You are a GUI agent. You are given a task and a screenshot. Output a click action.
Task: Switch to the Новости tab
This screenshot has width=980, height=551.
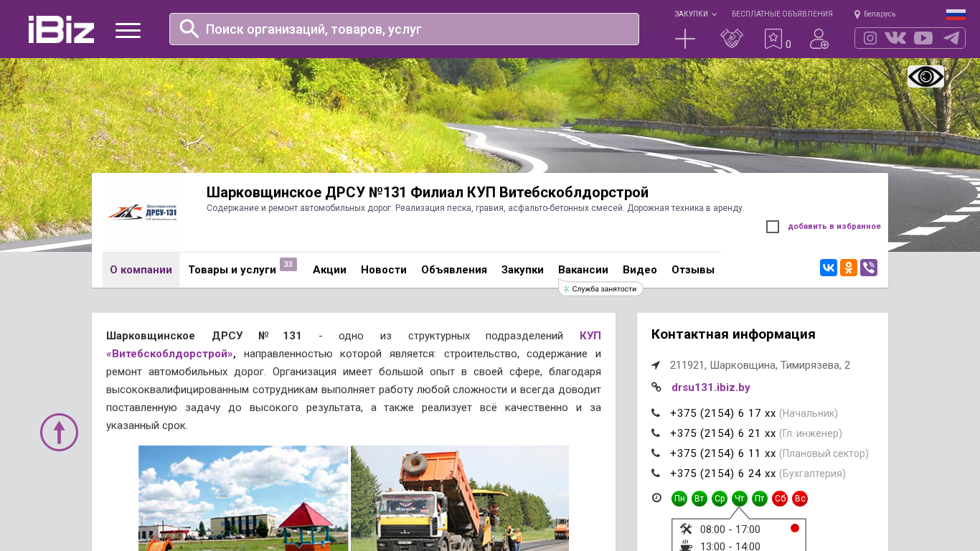384,270
